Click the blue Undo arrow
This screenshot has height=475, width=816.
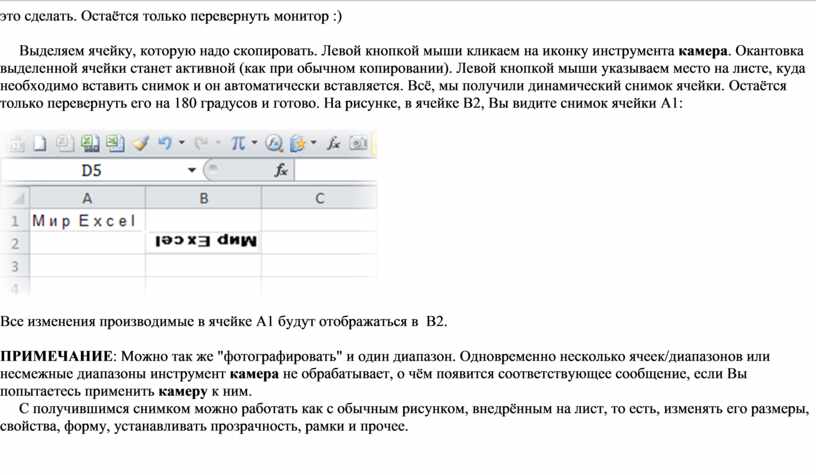pyautogui.click(x=165, y=143)
